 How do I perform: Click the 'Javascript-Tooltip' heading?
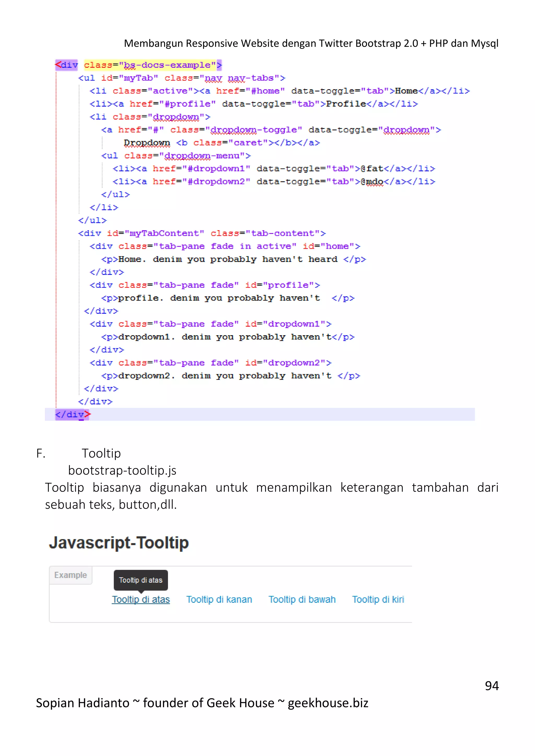[x=119, y=543]
